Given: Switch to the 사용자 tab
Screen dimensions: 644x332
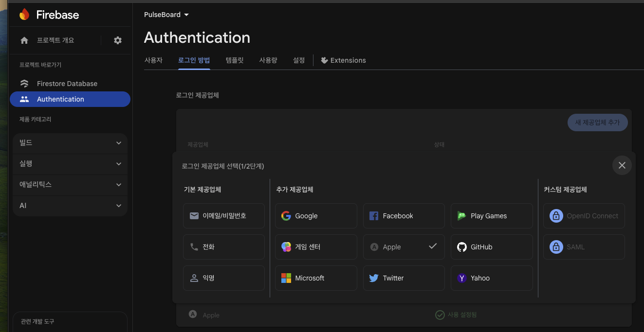Looking at the screenshot, I should pyautogui.click(x=153, y=60).
